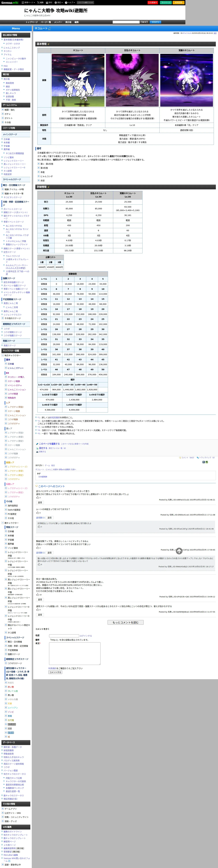Viewport: 218px width, 868px height.
Task: Open the 射程距離表 link in footnote 1
Action: click(55, 418)
